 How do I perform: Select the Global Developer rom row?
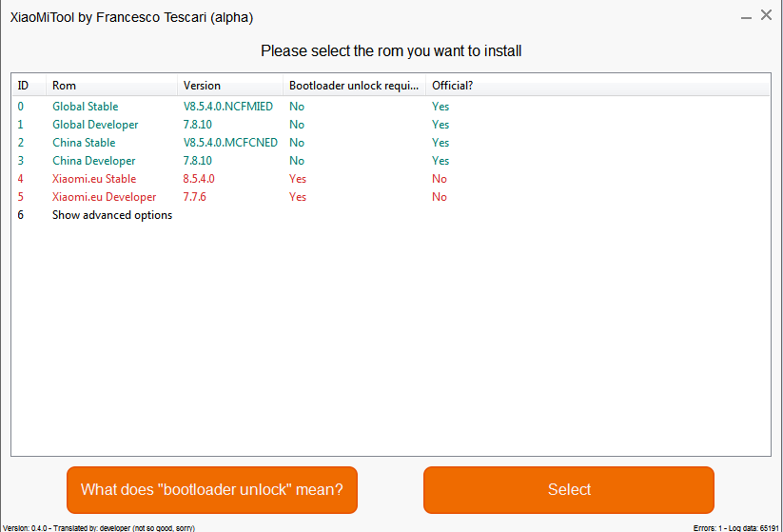(x=391, y=125)
